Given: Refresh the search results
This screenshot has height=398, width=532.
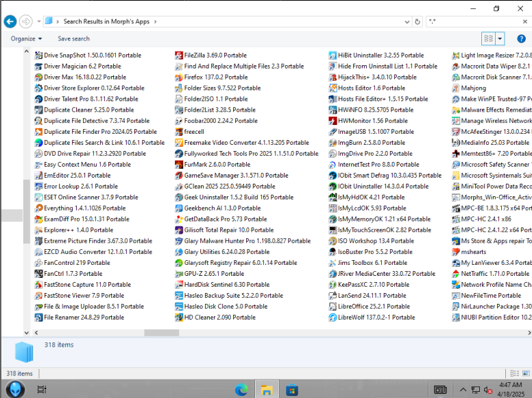Looking at the screenshot, I should [418, 22].
